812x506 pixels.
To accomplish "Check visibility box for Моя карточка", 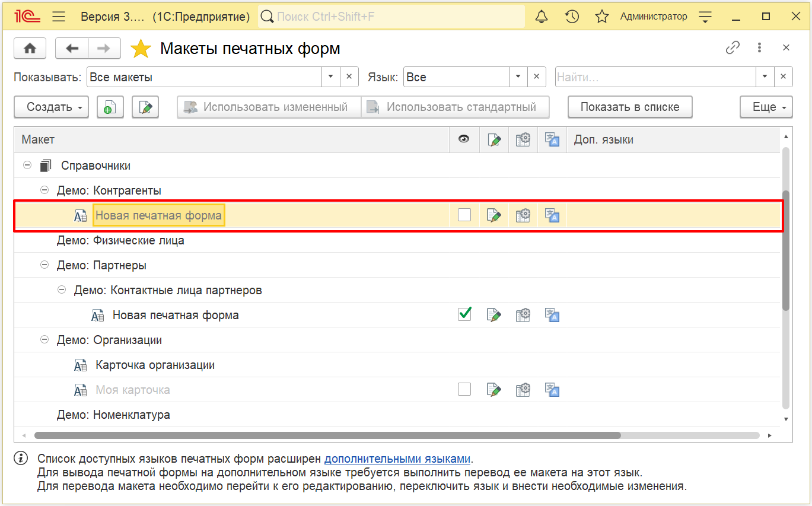I will pos(464,389).
